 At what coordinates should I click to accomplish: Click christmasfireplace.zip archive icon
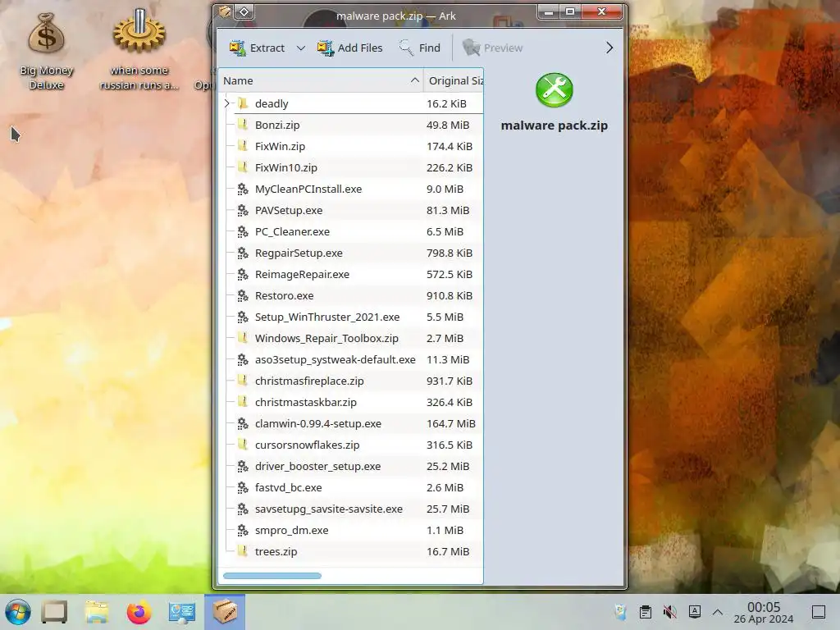(x=243, y=381)
